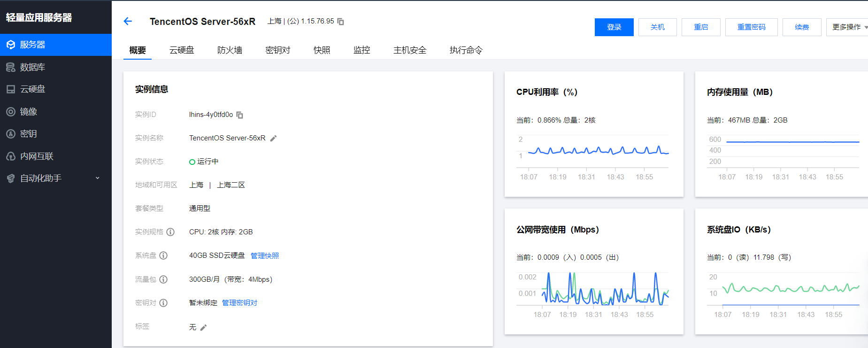Copy the public IP 1.15.76.95
Viewport: 868px width, 348px height.
coord(341,22)
